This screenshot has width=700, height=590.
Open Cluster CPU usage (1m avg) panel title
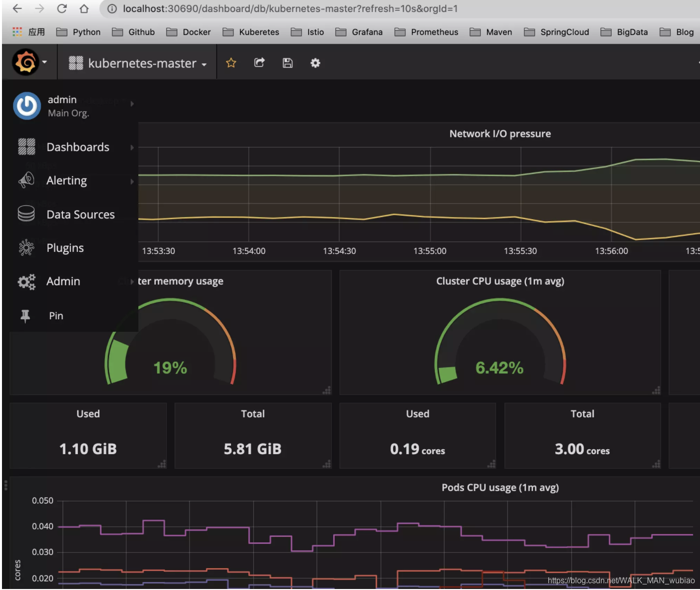pyautogui.click(x=500, y=281)
